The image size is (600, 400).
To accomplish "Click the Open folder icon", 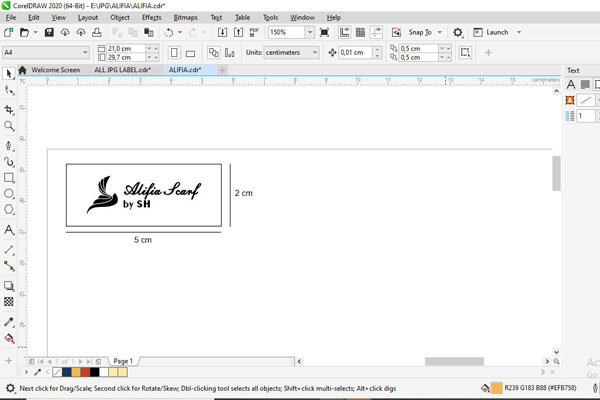I will (x=24, y=32).
